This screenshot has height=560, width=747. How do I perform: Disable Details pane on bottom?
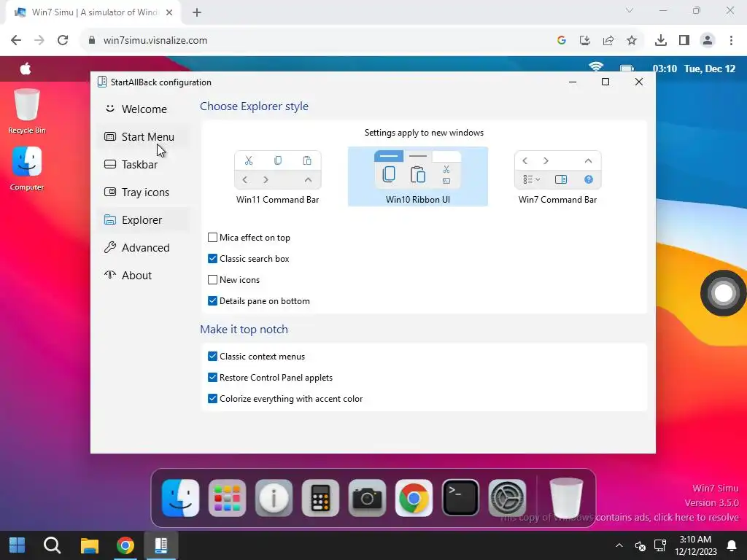pos(212,301)
